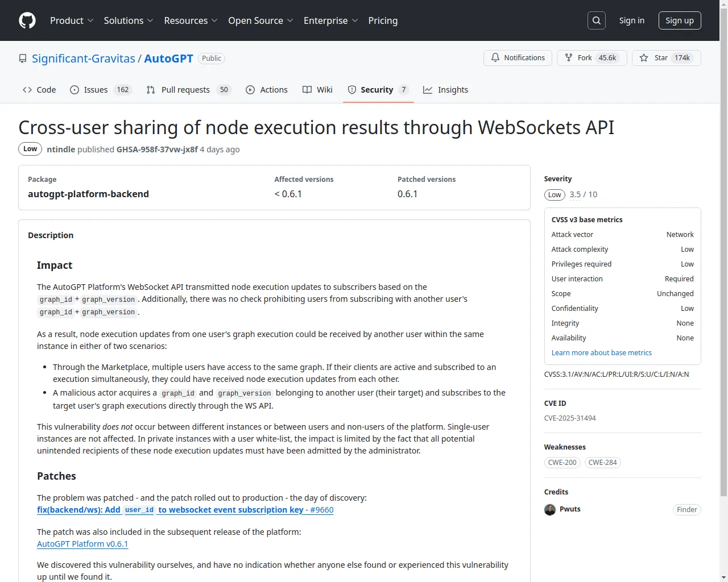Click the Attack vector Network row
Image resolution: width=728 pixels, height=582 pixels.
623,235
